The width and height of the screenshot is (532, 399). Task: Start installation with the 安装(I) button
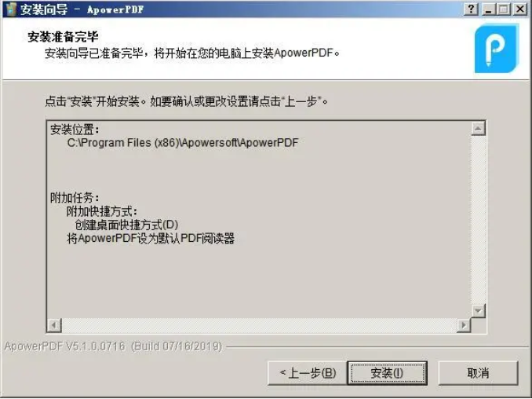(x=387, y=373)
